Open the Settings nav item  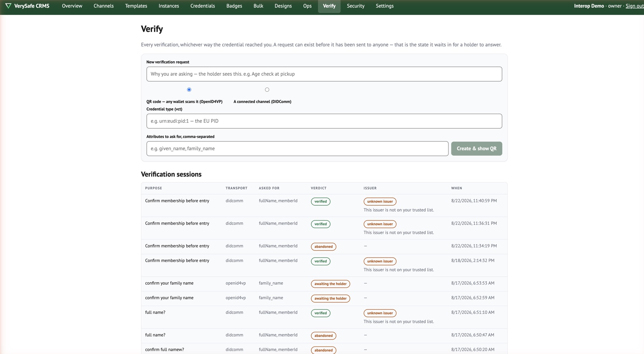coord(385,6)
